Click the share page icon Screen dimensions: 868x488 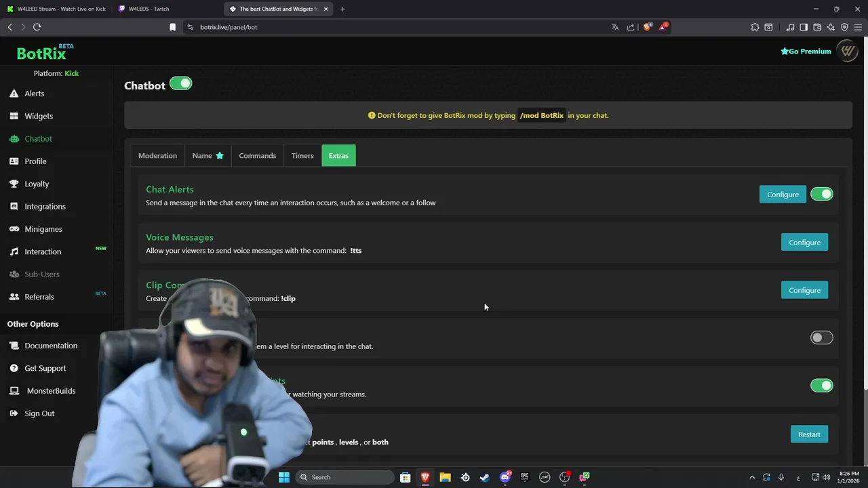click(631, 27)
